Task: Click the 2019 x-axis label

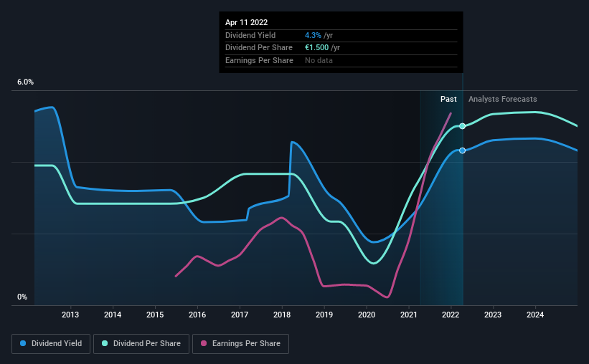Action: point(324,315)
